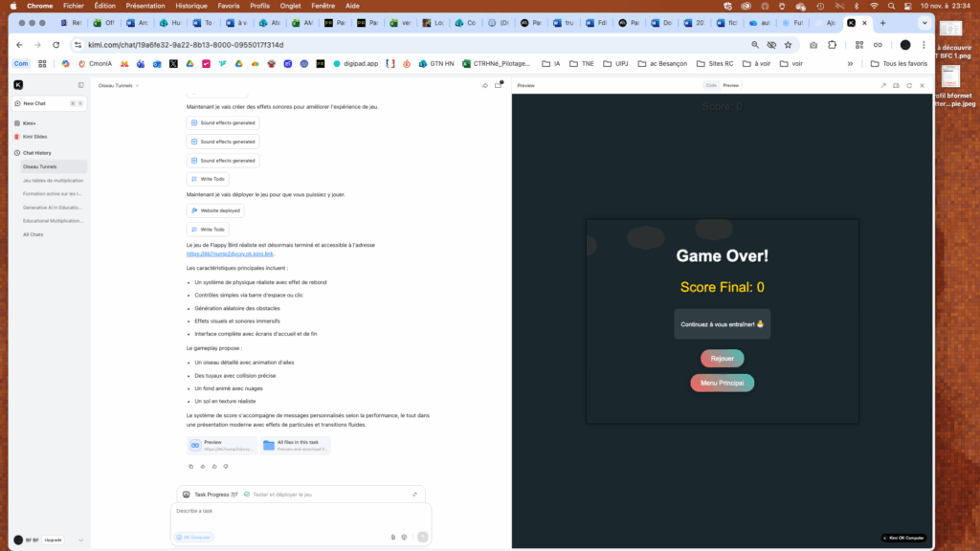This screenshot has height=551, width=980.
Task: Toggle the OK Computer mode chip
Action: click(x=194, y=537)
